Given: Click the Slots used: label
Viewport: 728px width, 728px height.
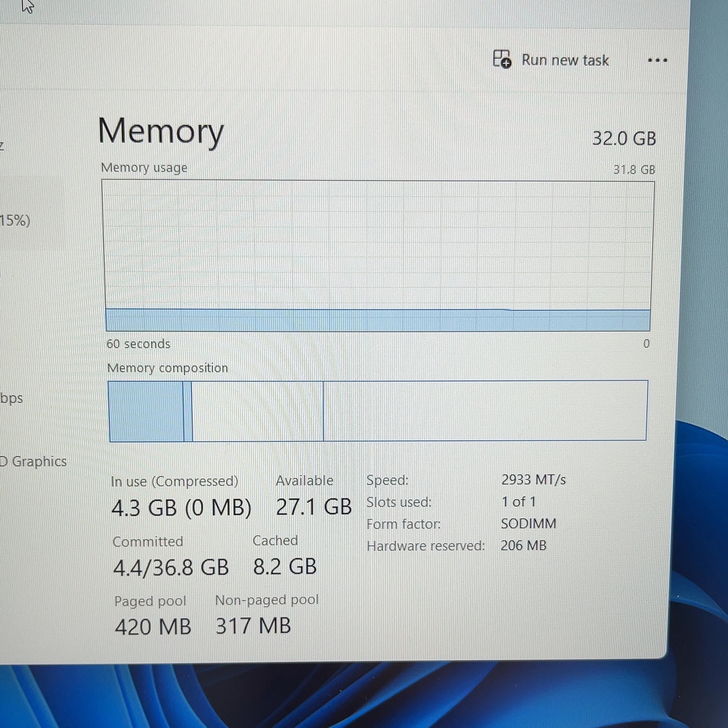Looking at the screenshot, I should pyautogui.click(x=398, y=502).
